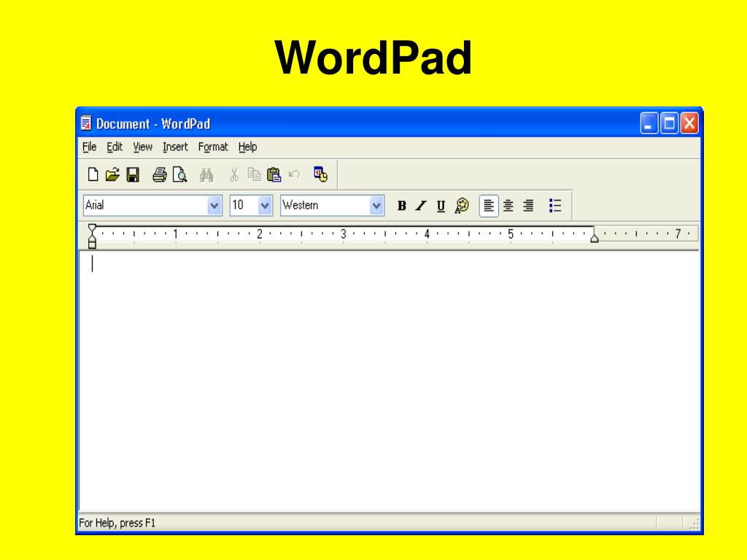Click the New document icon
This screenshot has height=560, width=747.
click(93, 175)
